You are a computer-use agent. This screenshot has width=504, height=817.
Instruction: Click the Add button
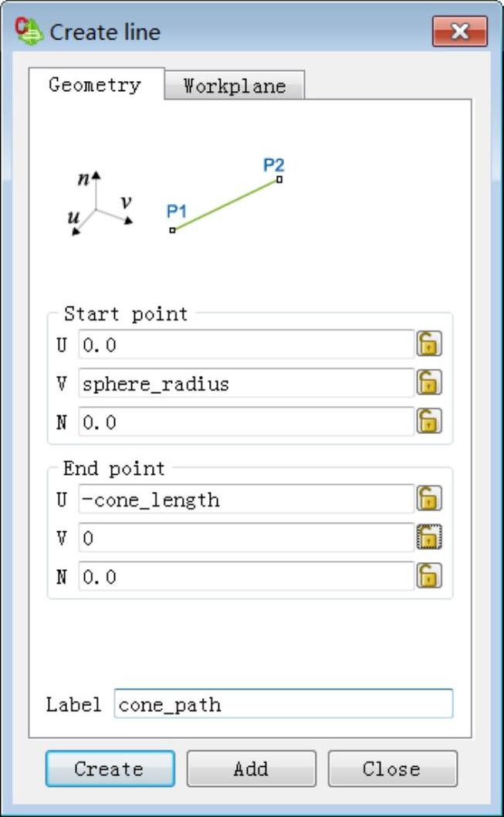pos(252,768)
